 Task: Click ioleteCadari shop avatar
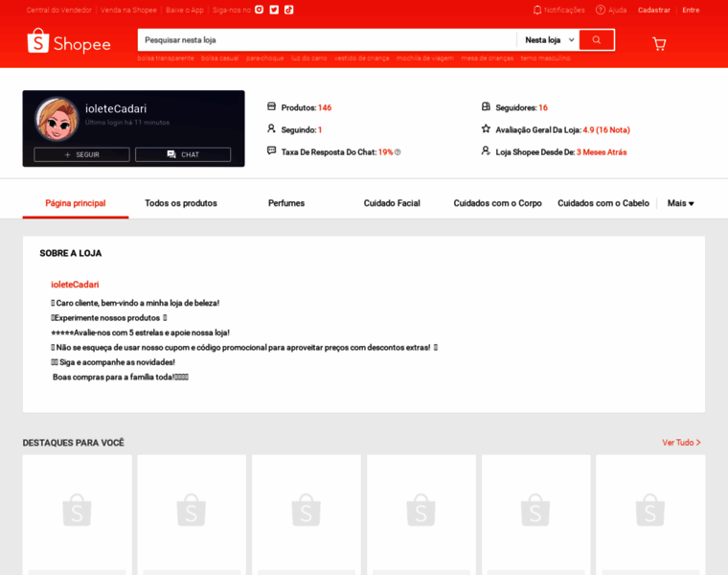[x=57, y=120]
